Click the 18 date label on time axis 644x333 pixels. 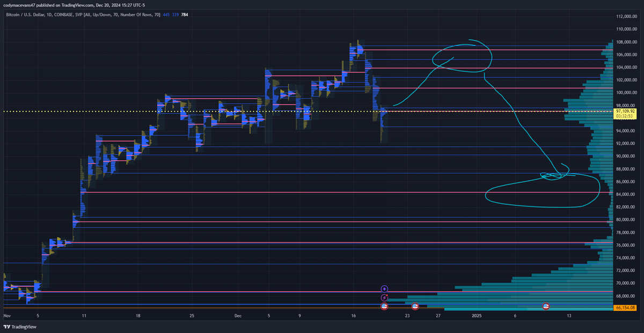pos(138,316)
